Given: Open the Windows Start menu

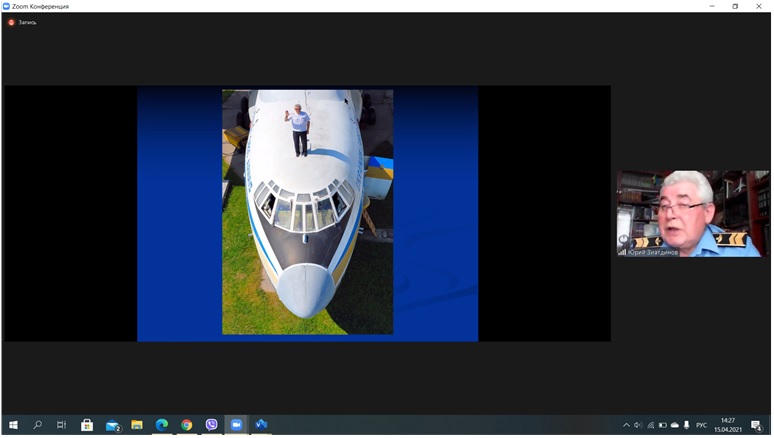Looking at the screenshot, I should (x=14, y=425).
